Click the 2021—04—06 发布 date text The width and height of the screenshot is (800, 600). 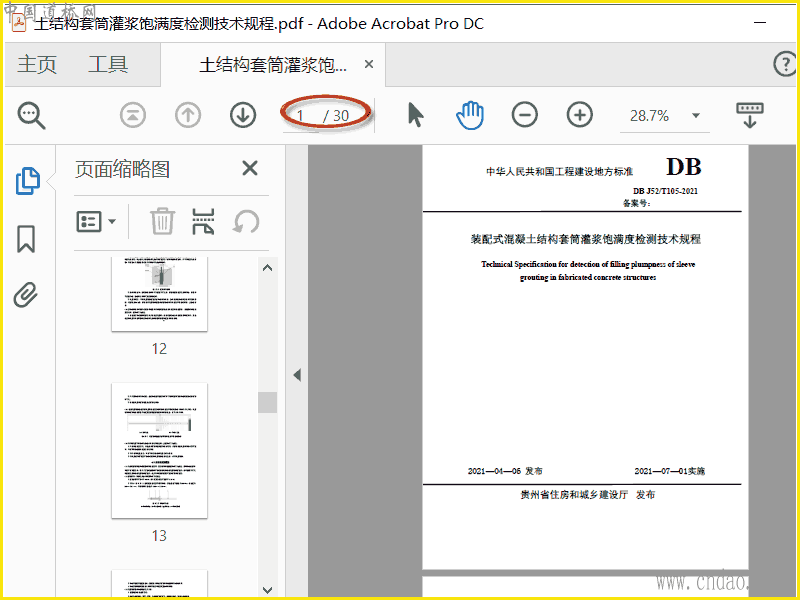coord(505,471)
